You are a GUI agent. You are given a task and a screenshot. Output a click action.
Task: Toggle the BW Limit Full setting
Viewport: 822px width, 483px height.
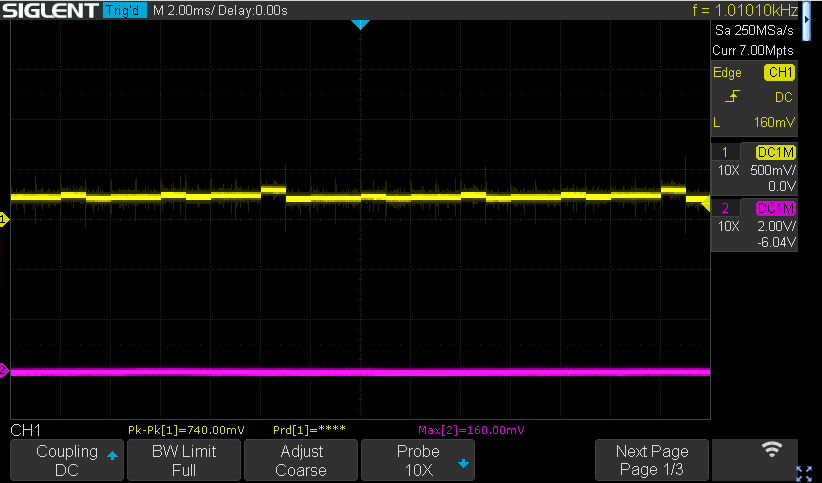tap(183, 460)
